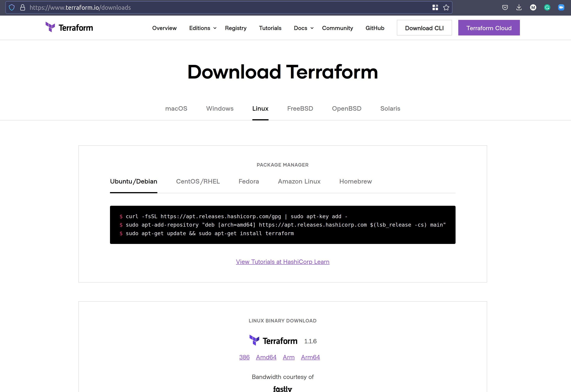Select the Homebrew package manager tab

coord(355,181)
